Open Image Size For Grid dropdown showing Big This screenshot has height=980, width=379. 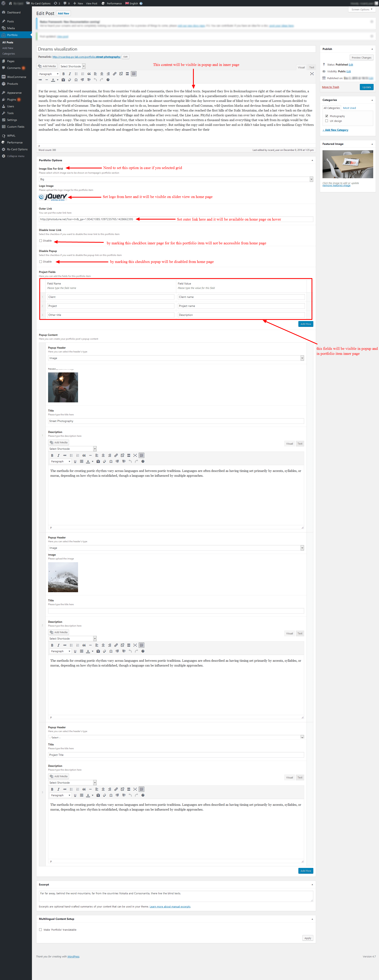tap(176, 179)
